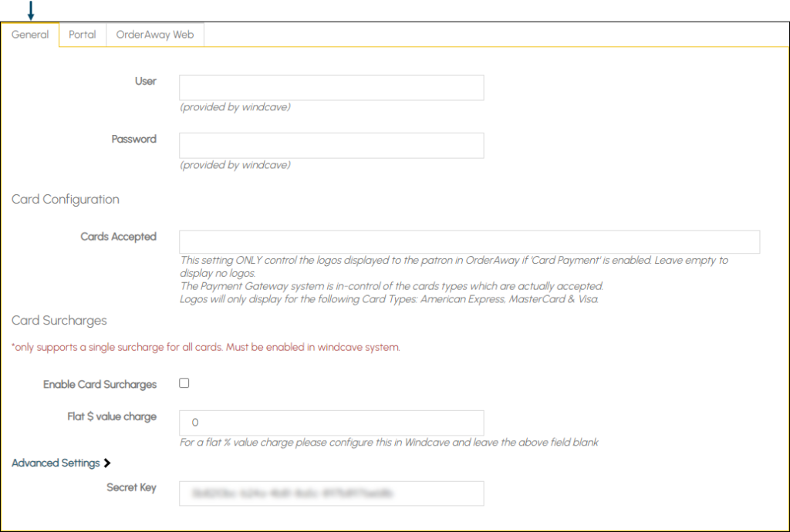The height and width of the screenshot is (532, 790).
Task: Switch to the General tab
Action: pos(30,35)
